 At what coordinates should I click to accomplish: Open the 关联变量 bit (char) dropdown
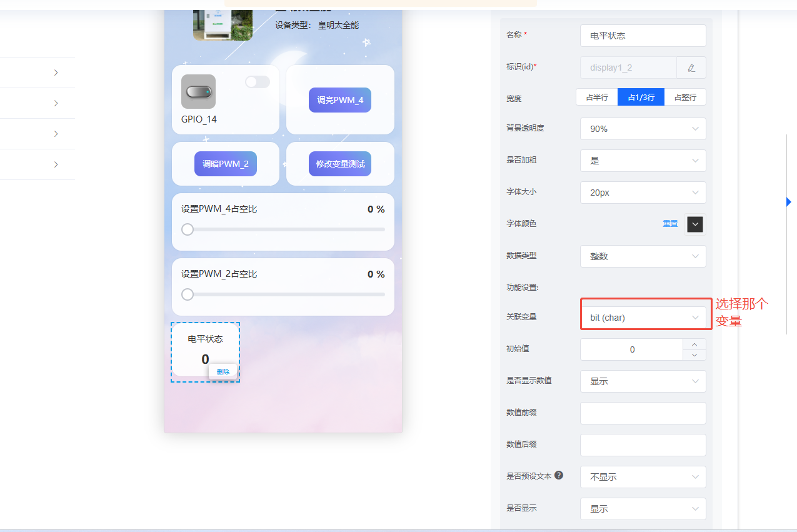click(x=644, y=316)
